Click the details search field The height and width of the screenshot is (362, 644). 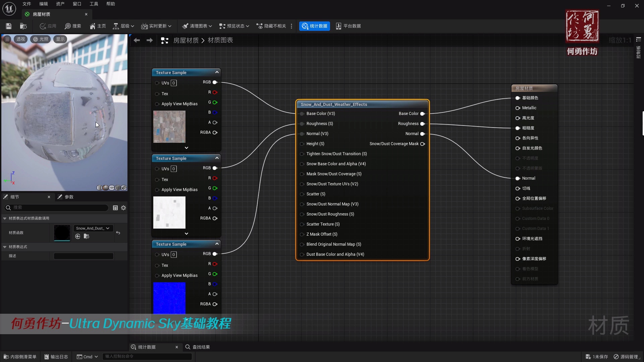[x=57, y=208]
